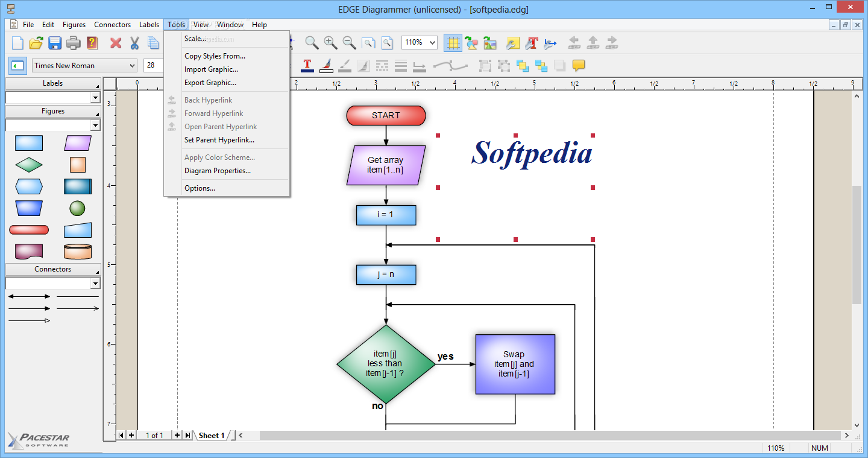Collapse the Labels panel header

coord(53,83)
